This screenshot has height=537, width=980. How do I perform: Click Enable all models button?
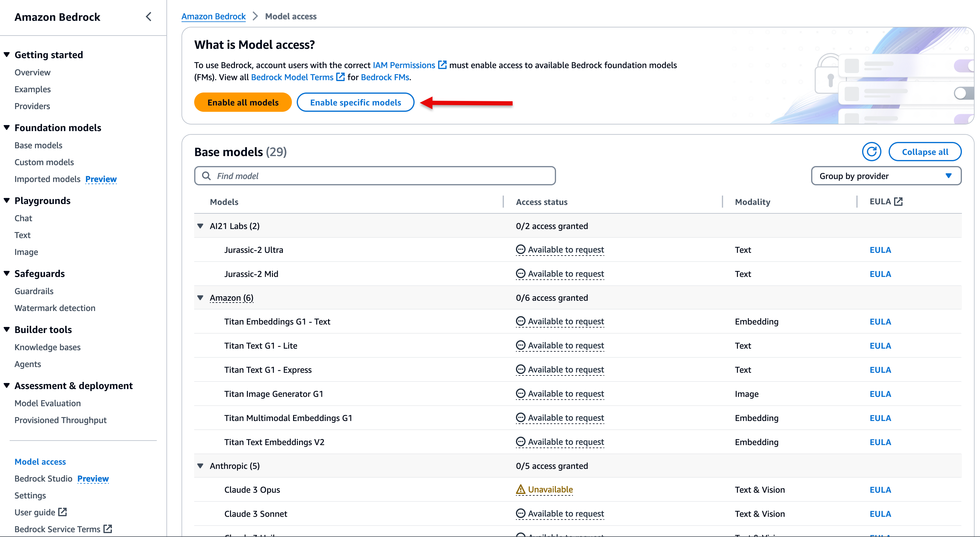pos(243,102)
